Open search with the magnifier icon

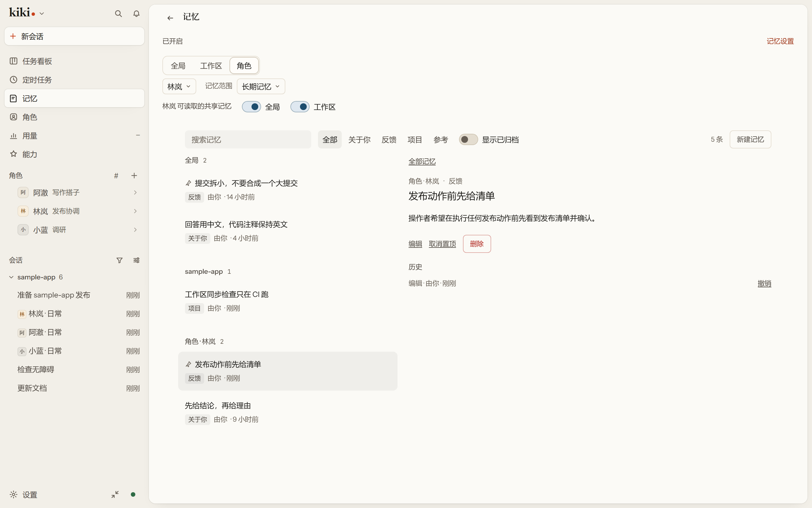pos(118,14)
